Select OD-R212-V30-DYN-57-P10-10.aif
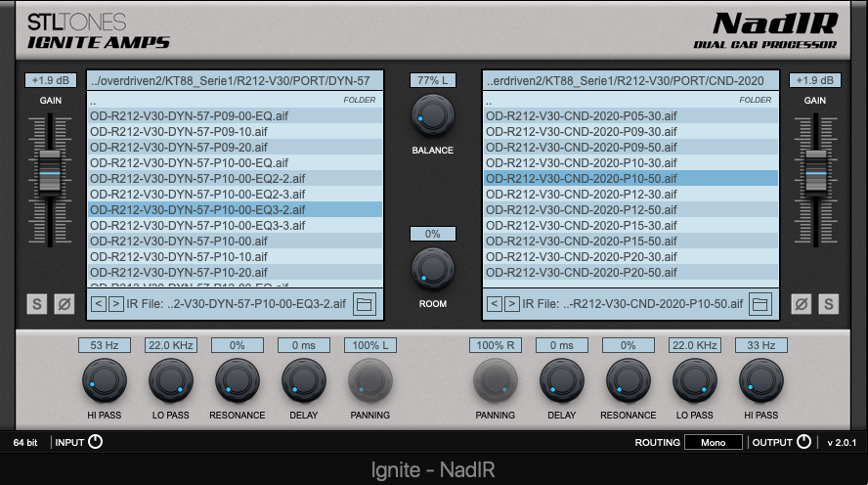This screenshot has height=485, width=868. coord(235,256)
